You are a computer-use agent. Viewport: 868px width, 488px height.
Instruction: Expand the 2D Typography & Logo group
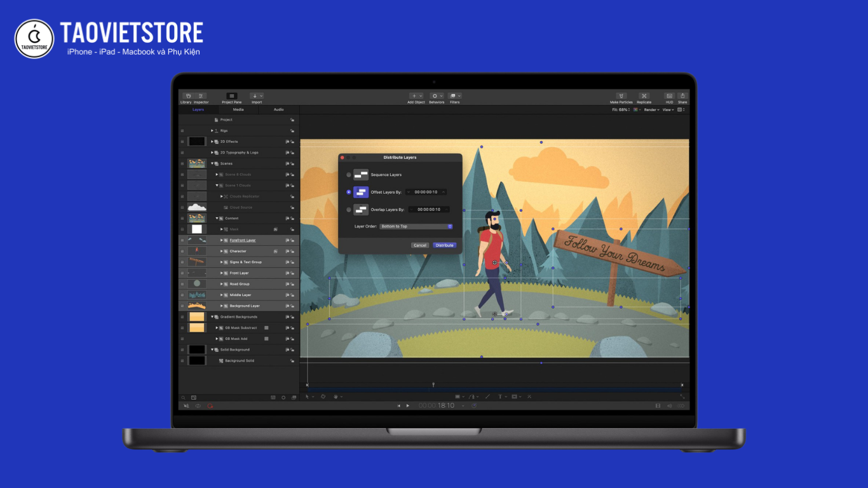212,152
